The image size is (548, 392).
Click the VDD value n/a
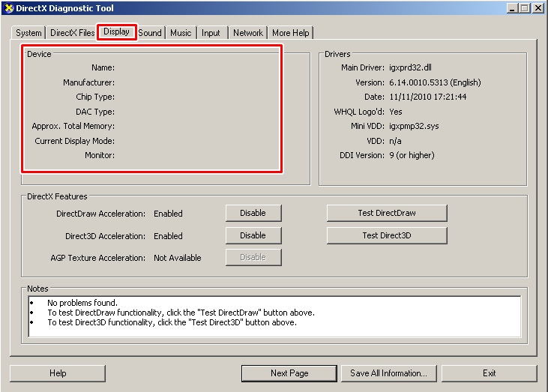[x=395, y=141]
